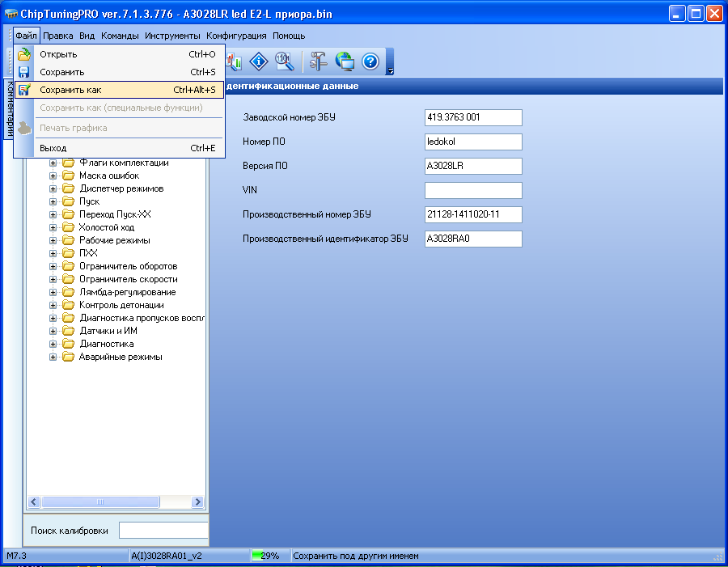Expand the Пуск folder
This screenshot has height=567, width=728.
pos(53,202)
